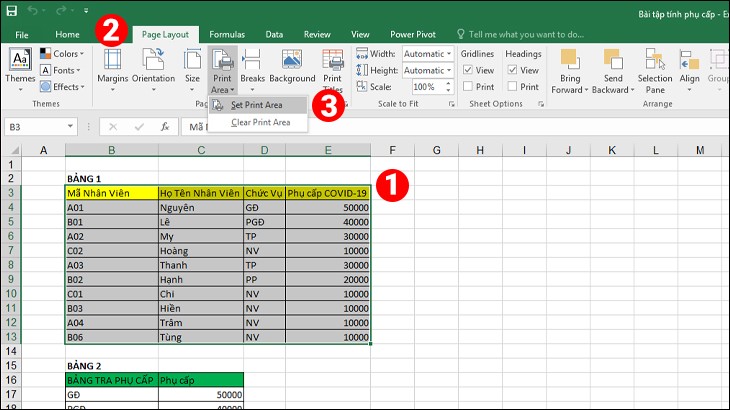Open the Margins menu

point(113,69)
